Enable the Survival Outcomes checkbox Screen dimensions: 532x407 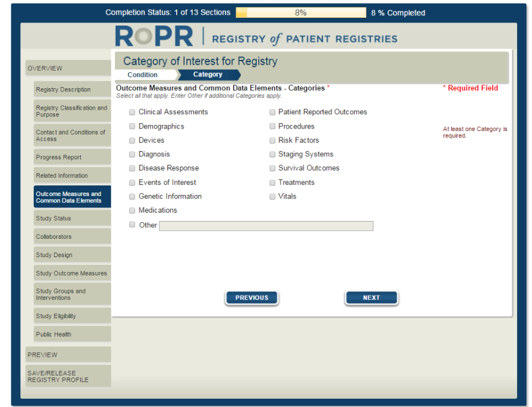coord(272,168)
